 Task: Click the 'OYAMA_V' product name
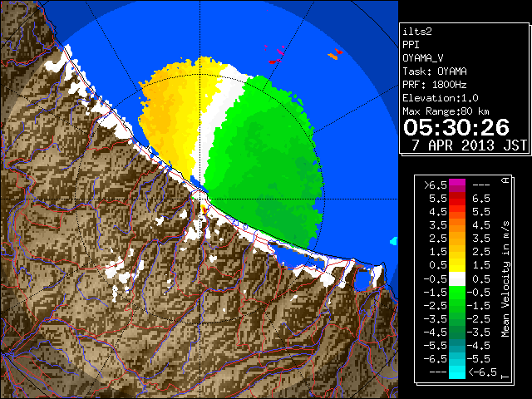pyautogui.click(x=423, y=58)
